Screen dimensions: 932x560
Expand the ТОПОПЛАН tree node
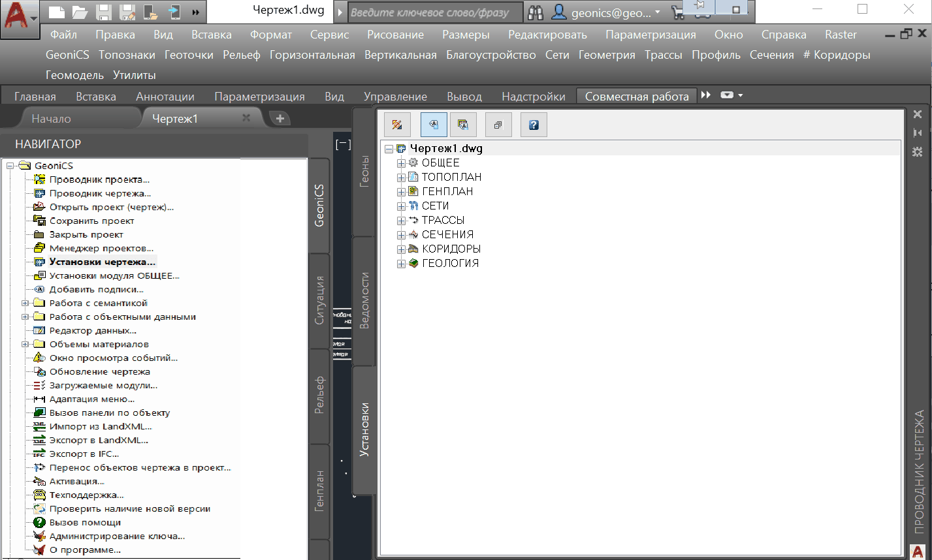401,178
